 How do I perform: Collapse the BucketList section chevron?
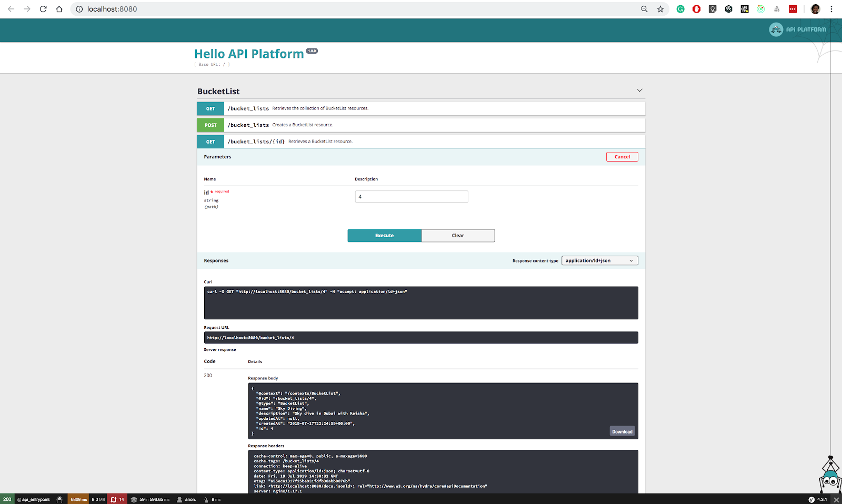[639, 90]
